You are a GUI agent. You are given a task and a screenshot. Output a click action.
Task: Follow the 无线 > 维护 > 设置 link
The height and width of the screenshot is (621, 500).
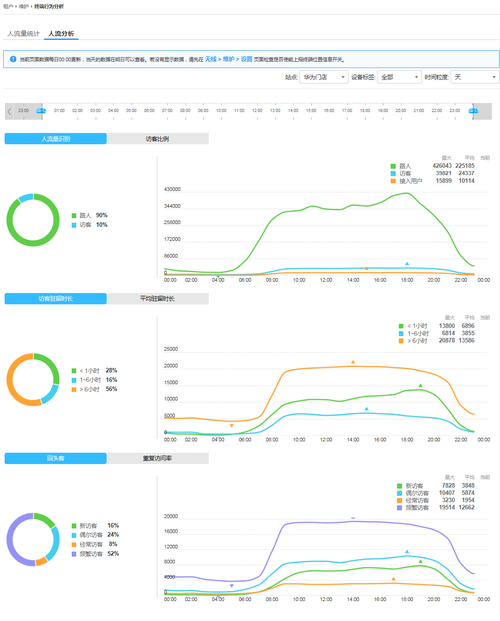[229, 59]
